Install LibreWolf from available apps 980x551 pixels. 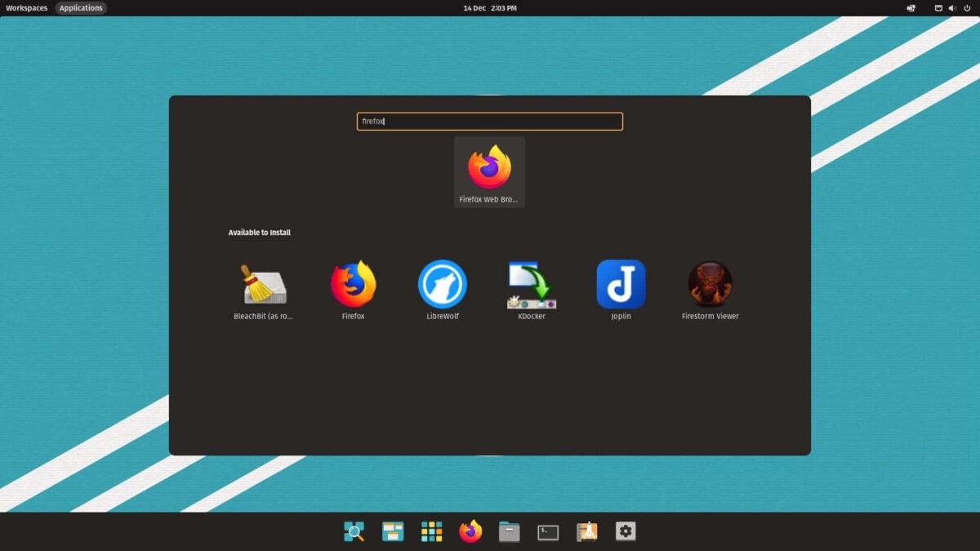[442, 286]
